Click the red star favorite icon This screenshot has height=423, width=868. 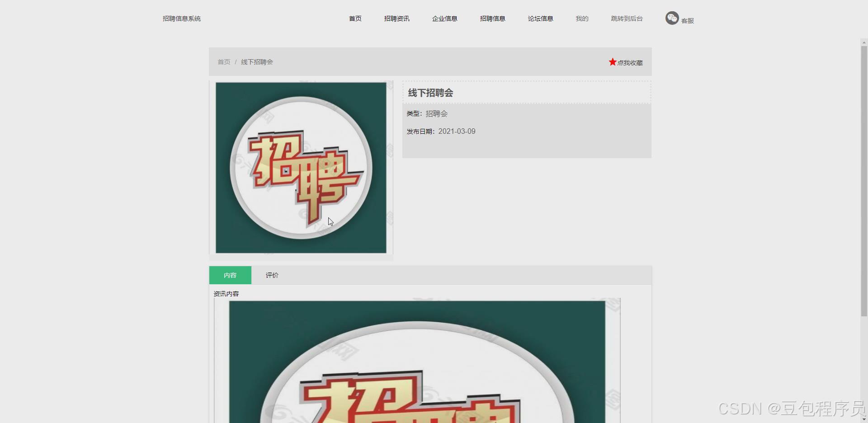[x=613, y=62]
